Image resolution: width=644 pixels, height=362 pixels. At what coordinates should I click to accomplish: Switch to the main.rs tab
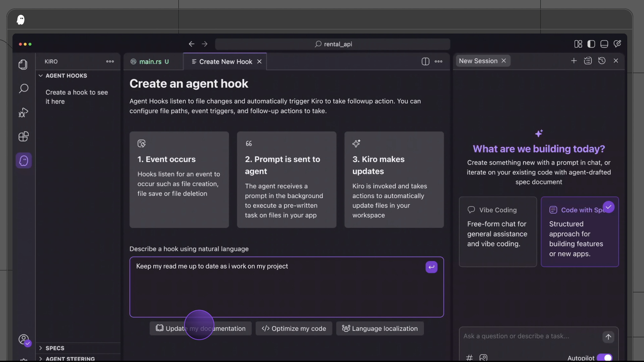click(x=153, y=62)
